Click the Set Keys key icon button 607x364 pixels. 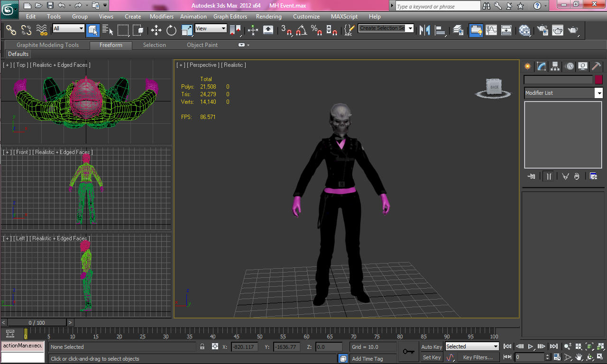(x=408, y=352)
